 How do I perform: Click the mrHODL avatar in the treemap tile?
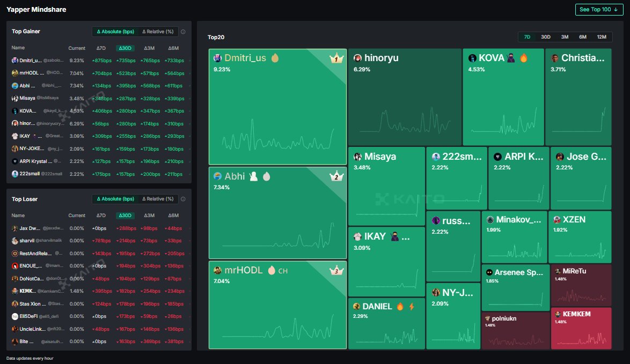[218, 271]
